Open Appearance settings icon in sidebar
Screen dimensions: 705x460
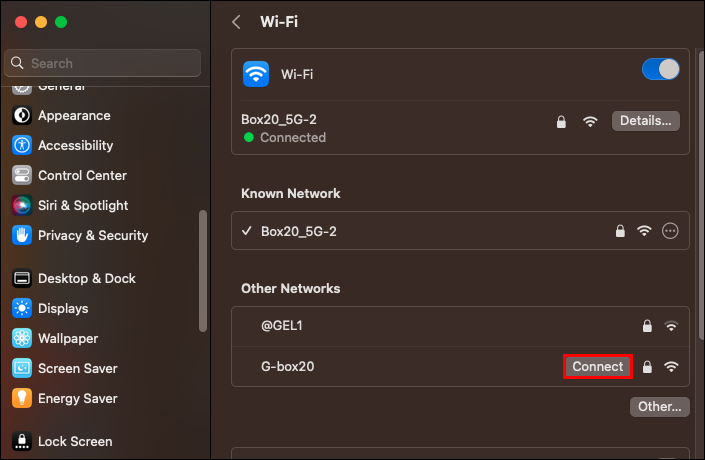coord(22,116)
